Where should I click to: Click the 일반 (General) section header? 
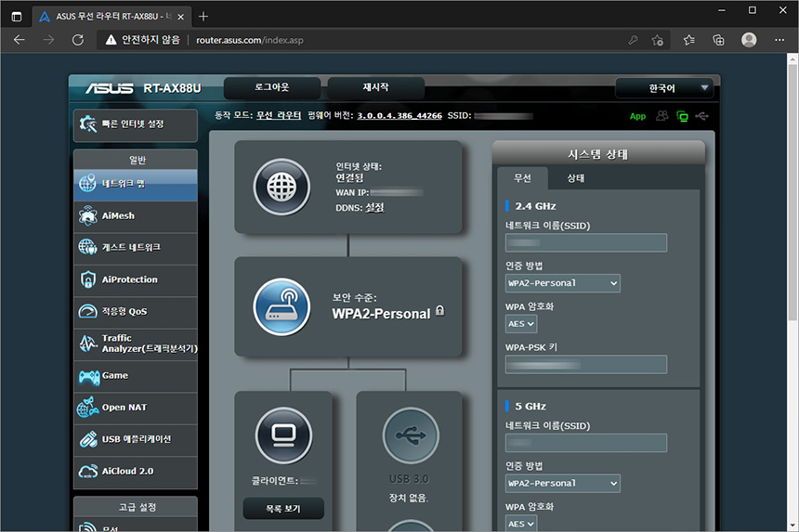pos(136,160)
